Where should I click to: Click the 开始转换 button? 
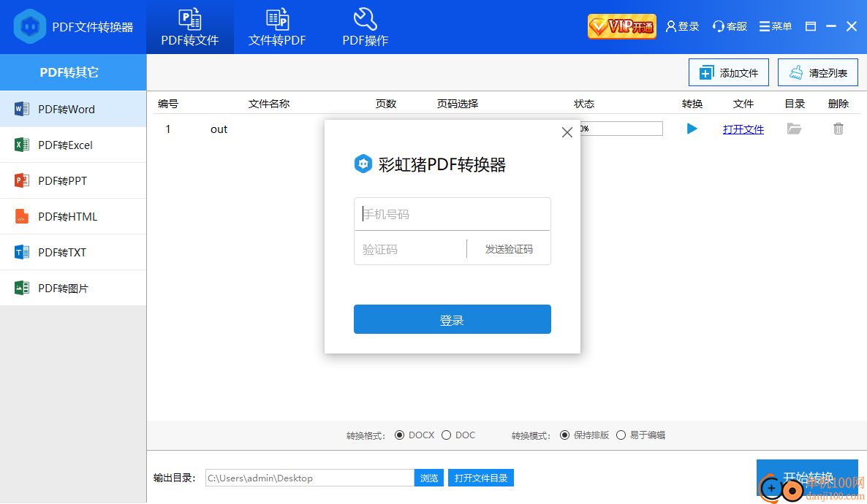click(x=807, y=478)
